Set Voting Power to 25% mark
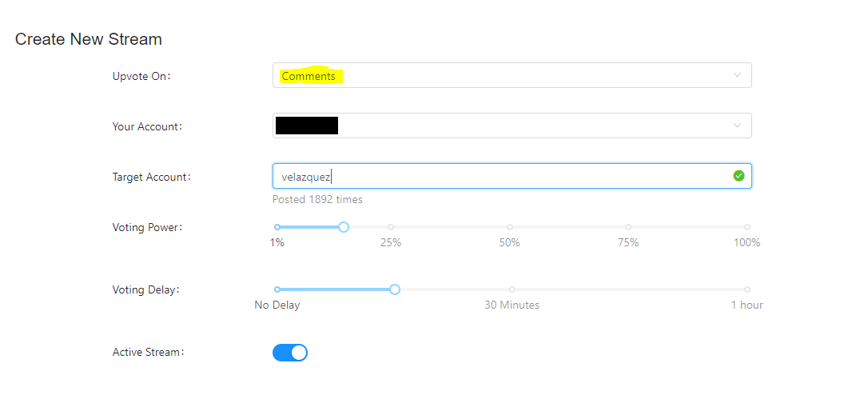Image resolution: width=868 pixels, height=415 pixels. 391,227
